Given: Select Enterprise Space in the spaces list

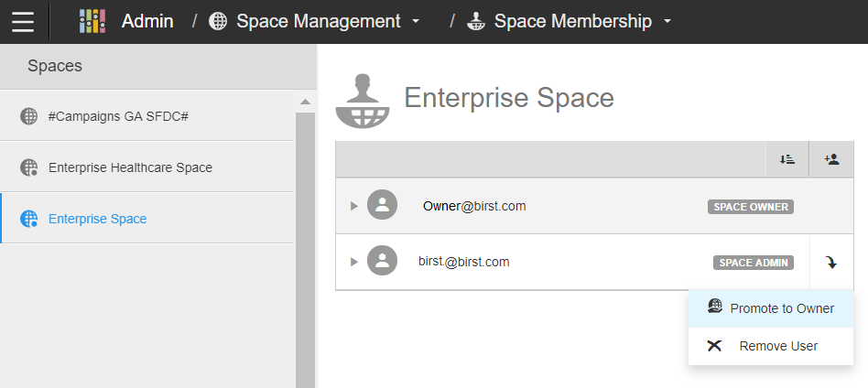Looking at the screenshot, I should click(x=97, y=219).
